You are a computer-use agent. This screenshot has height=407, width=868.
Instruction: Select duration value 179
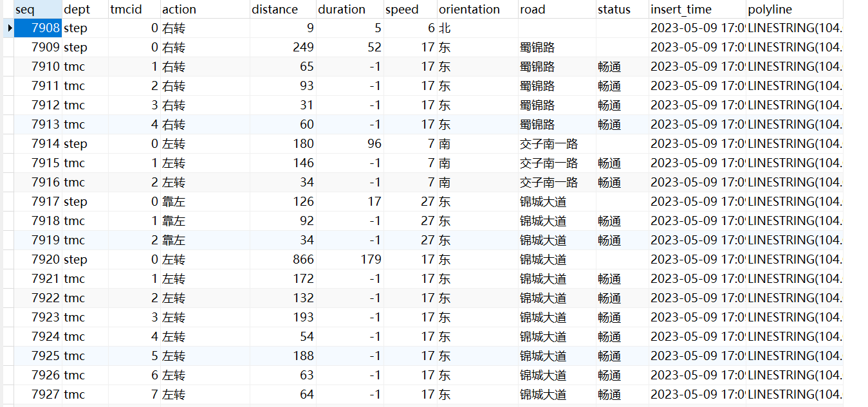point(350,260)
